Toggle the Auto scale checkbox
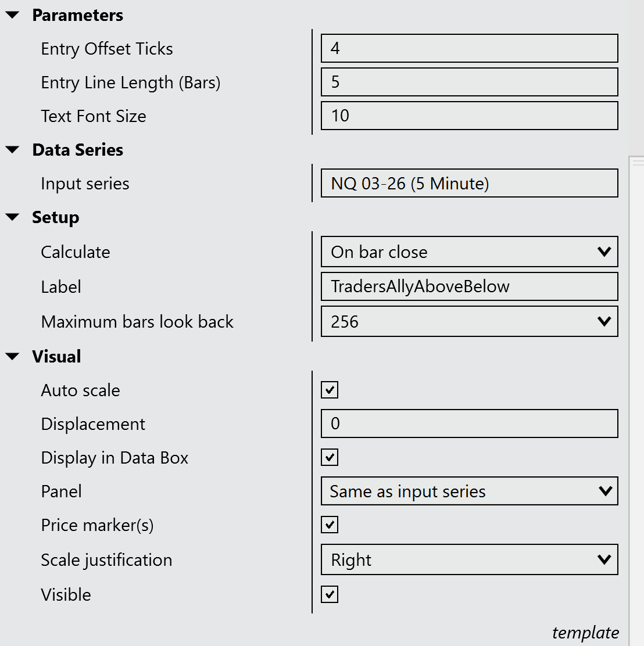 pyautogui.click(x=330, y=390)
